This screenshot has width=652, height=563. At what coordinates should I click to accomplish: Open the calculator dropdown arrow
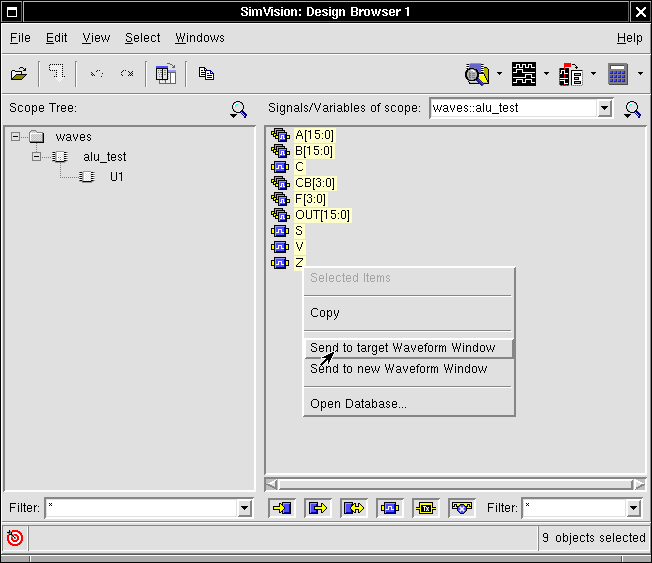point(640,74)
